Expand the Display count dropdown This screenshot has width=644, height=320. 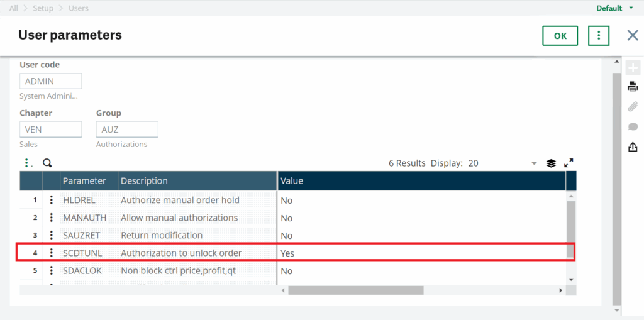[535, 163]
